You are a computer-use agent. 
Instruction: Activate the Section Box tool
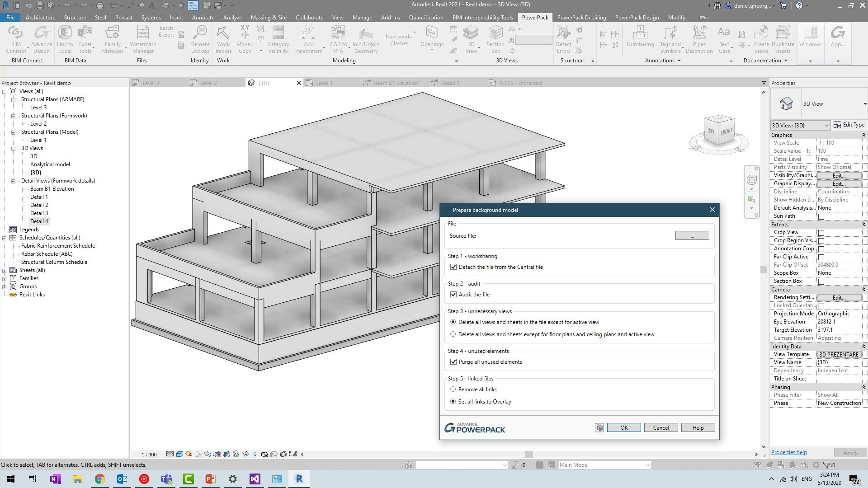[495, 40]
